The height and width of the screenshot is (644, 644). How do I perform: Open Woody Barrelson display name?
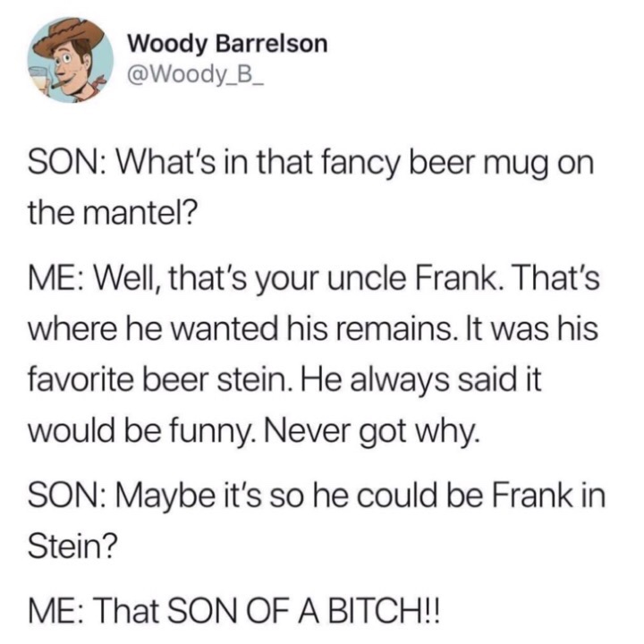pos(227,44)
